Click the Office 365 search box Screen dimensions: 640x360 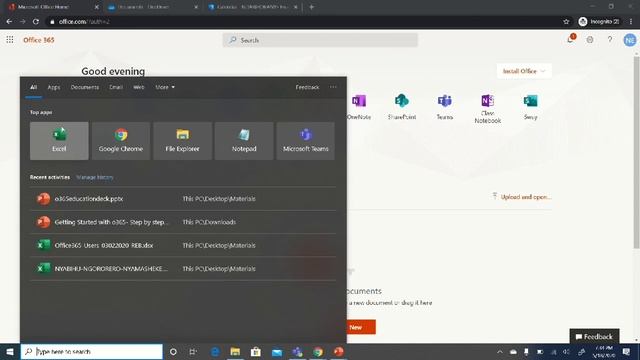320,40
